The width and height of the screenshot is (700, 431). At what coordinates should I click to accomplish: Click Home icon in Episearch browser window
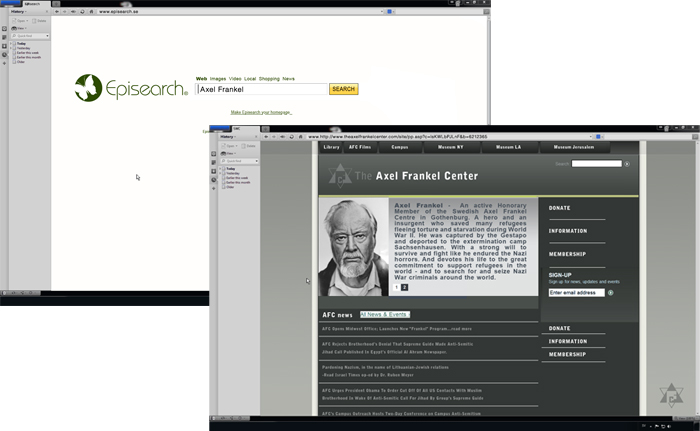click(x=92, y=12)
